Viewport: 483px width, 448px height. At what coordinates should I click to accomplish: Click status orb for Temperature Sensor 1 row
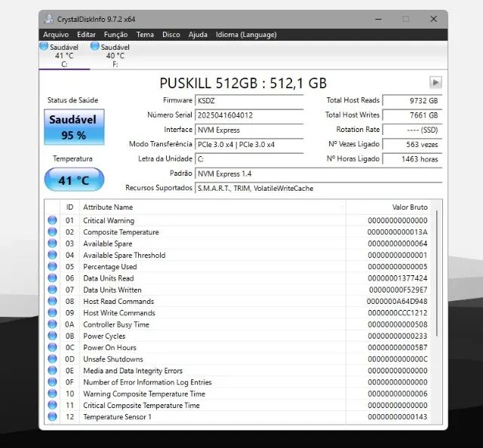[52, 416]
